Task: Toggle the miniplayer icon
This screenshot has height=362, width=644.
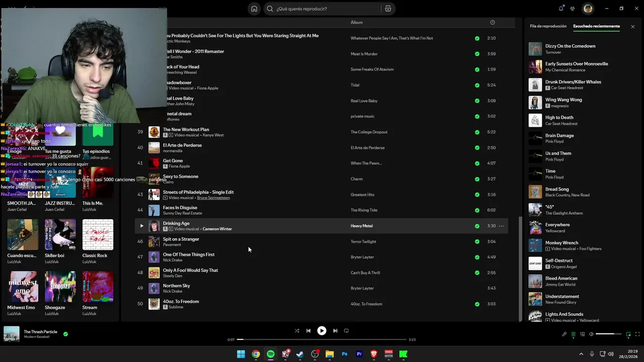Action: 628,334
